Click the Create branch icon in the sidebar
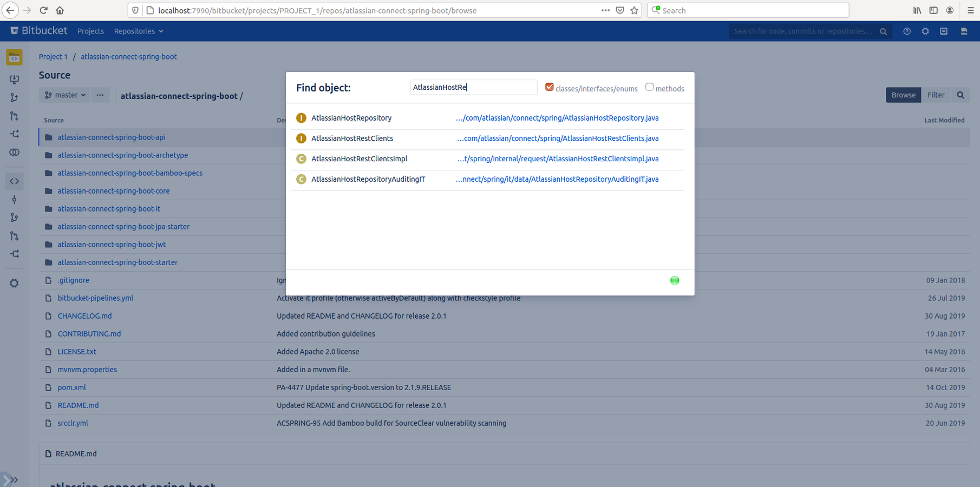This screenshot has height=487, width=980. pos(14,98)
